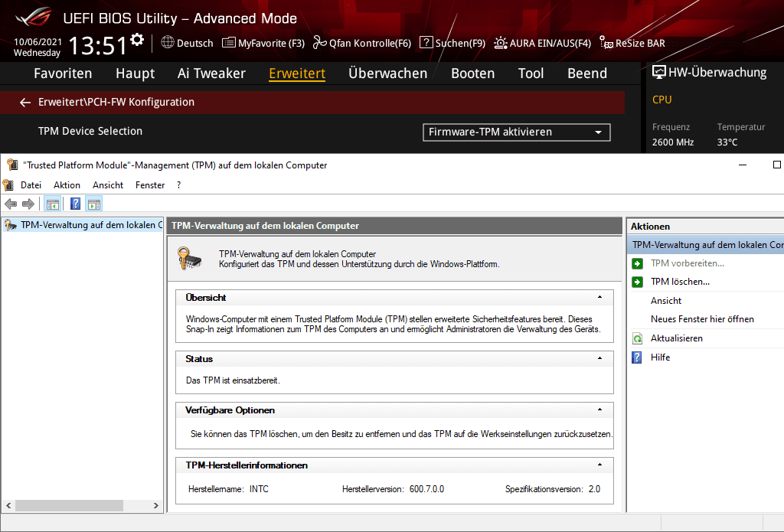
Task: Click the Hilfe question-mark icon
Action: point(637,357)
